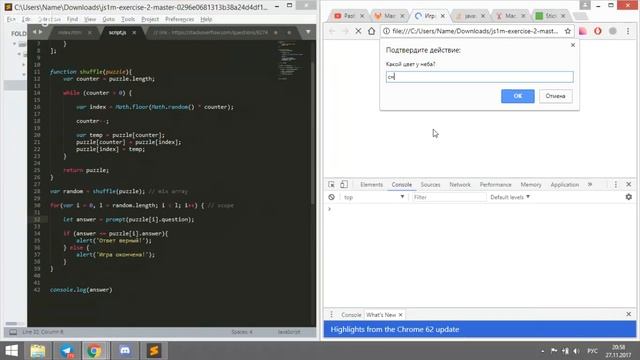This screenshot has height=360, width=640.
Task: Cancel prompt with Отмена button
Action: [x=556, y=96]
